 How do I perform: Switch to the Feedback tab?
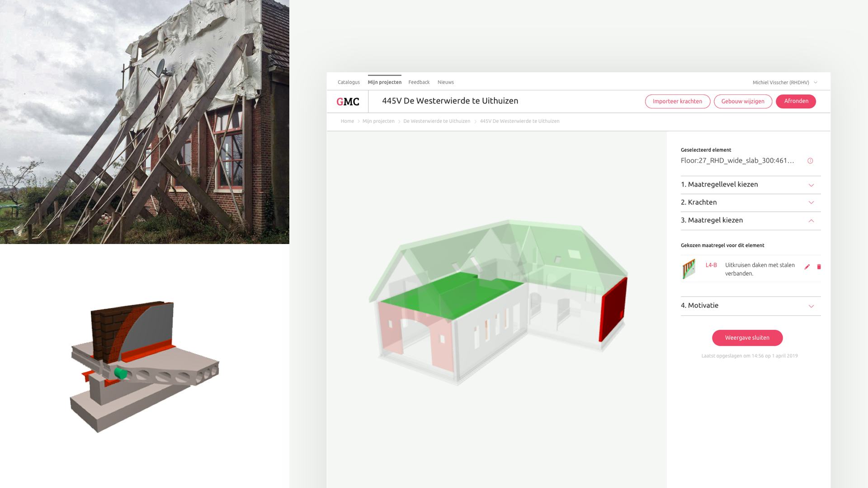click(419, 82)
